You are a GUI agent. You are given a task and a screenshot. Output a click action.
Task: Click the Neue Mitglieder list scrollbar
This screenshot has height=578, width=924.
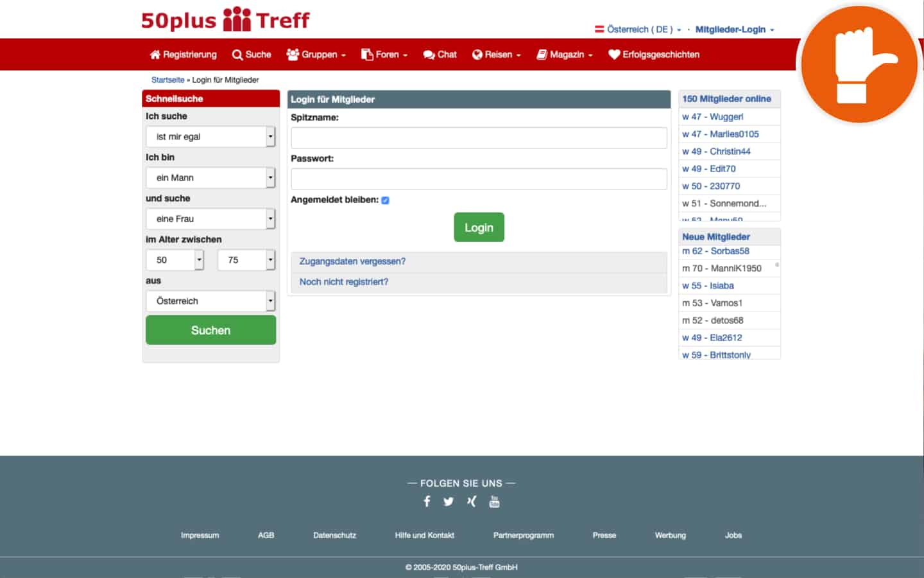777,265
